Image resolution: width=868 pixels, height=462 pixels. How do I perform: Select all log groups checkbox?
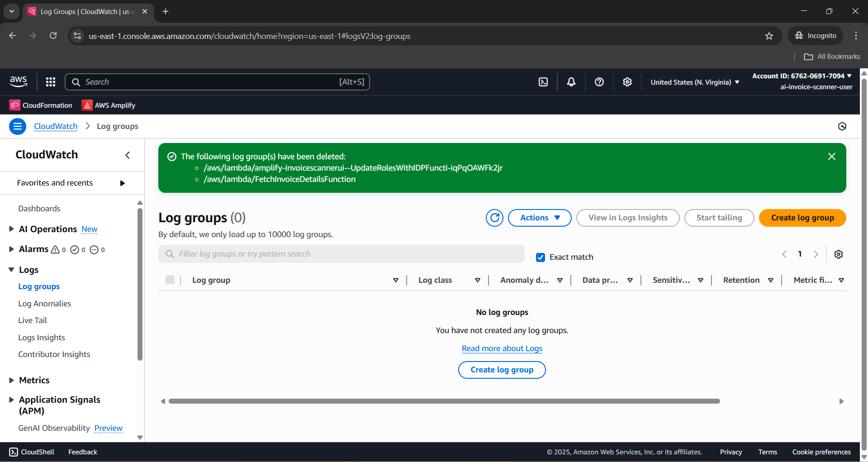pos(170,280)
